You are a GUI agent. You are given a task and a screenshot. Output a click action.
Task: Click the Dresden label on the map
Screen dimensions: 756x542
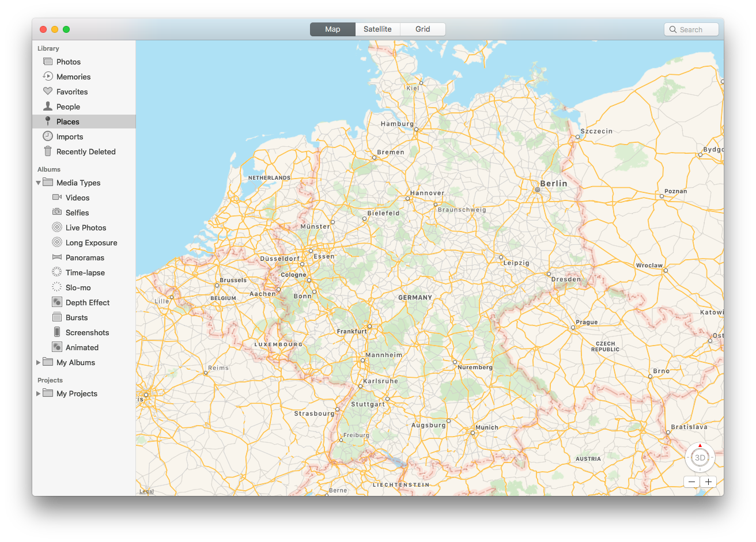(566, 279)
